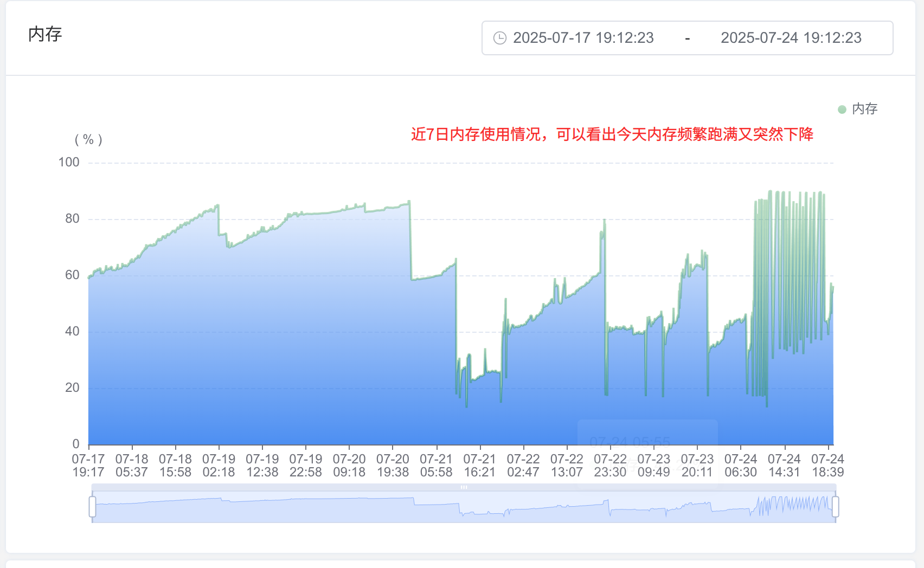
Task: Click the 07-19 22:58 time axis label
Action: point(306,466)
